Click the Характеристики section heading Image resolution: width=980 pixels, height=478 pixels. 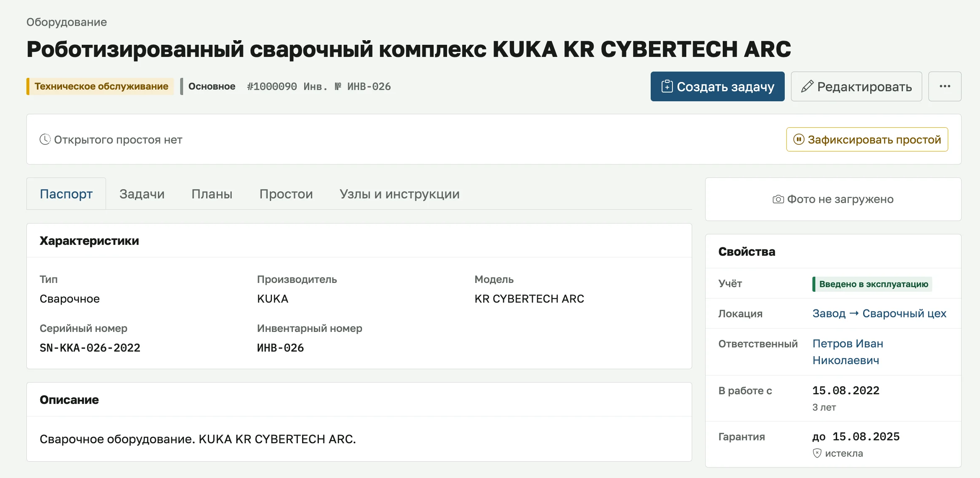[x=89, y=241]
